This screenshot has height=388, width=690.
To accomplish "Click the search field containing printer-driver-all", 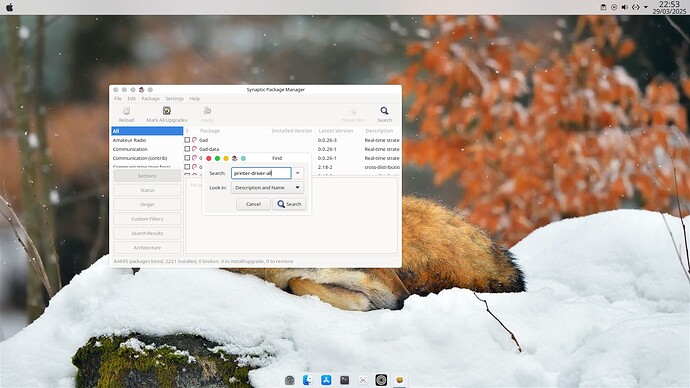I will coord(261,173).
